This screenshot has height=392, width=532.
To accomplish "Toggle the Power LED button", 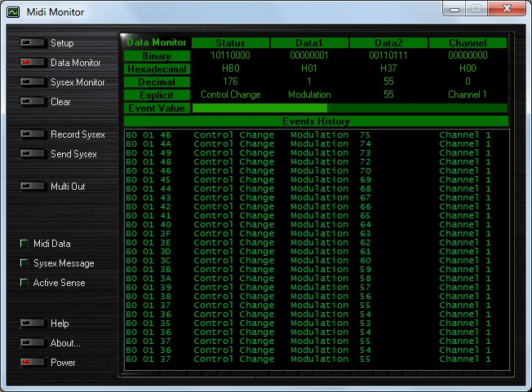I will tap(33, 362).
